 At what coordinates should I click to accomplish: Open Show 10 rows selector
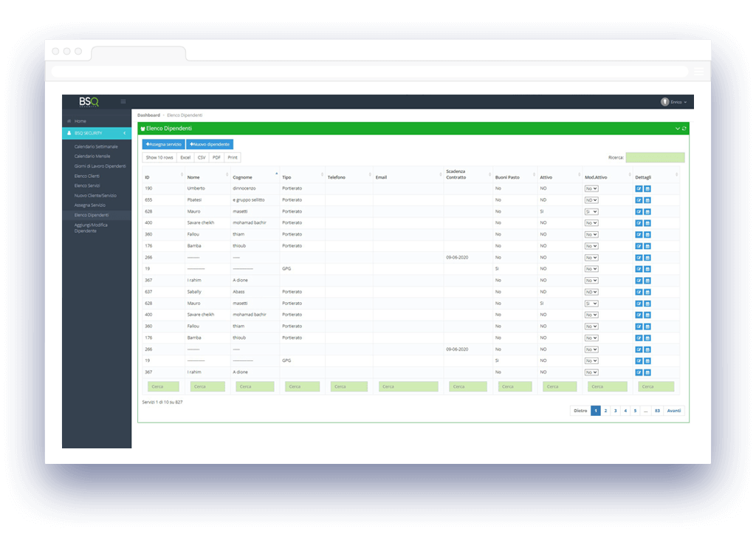point(159,157)
